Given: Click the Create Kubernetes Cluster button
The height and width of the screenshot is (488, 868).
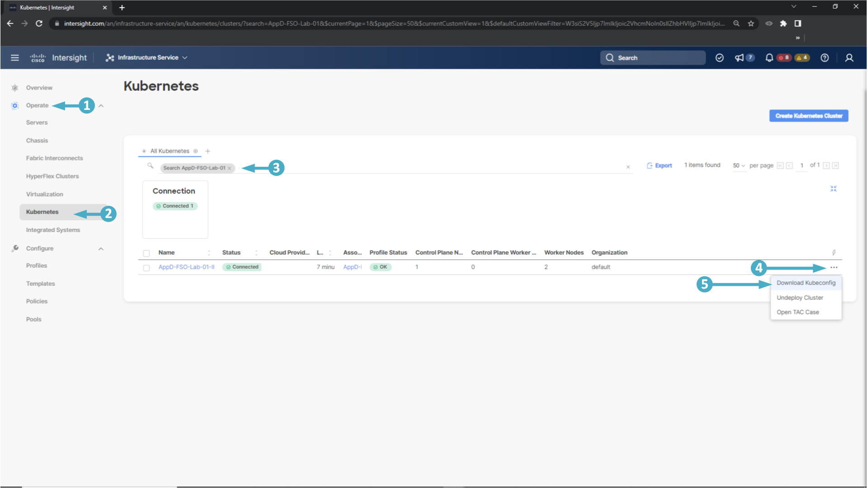Looking at the screenshot, I should click(808, 116).
